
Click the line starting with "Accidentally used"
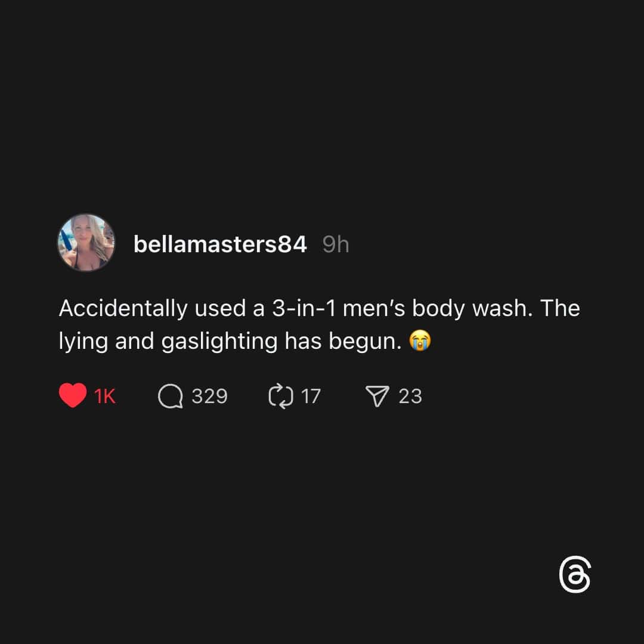point(320,308)
